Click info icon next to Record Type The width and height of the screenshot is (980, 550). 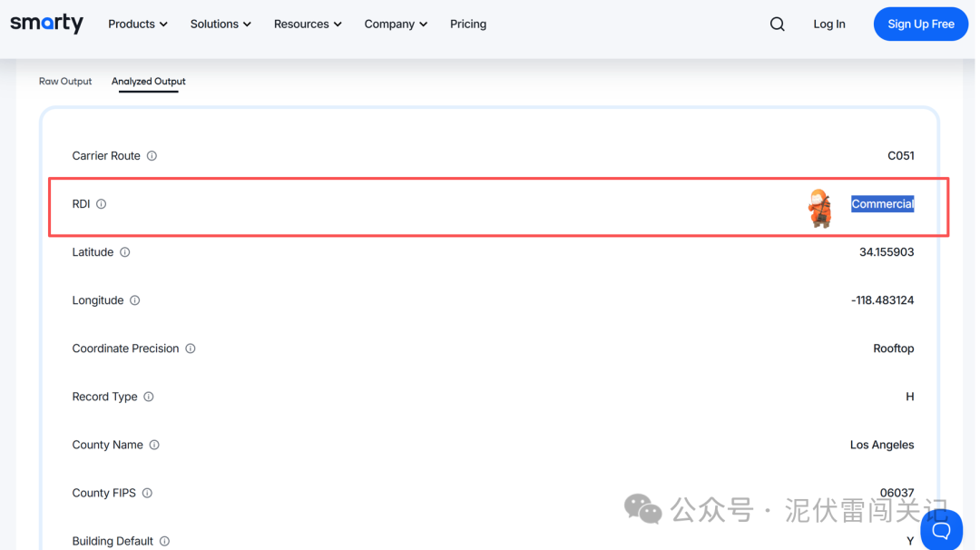[x=149, y=397]
